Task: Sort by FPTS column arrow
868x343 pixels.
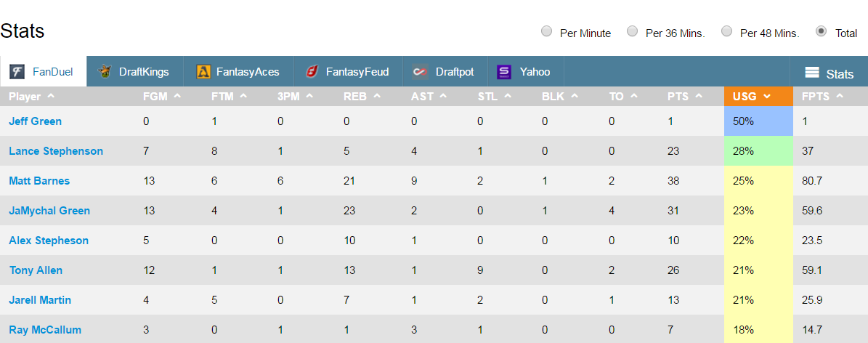Action: pyautogui.click(x=840, y=96)
